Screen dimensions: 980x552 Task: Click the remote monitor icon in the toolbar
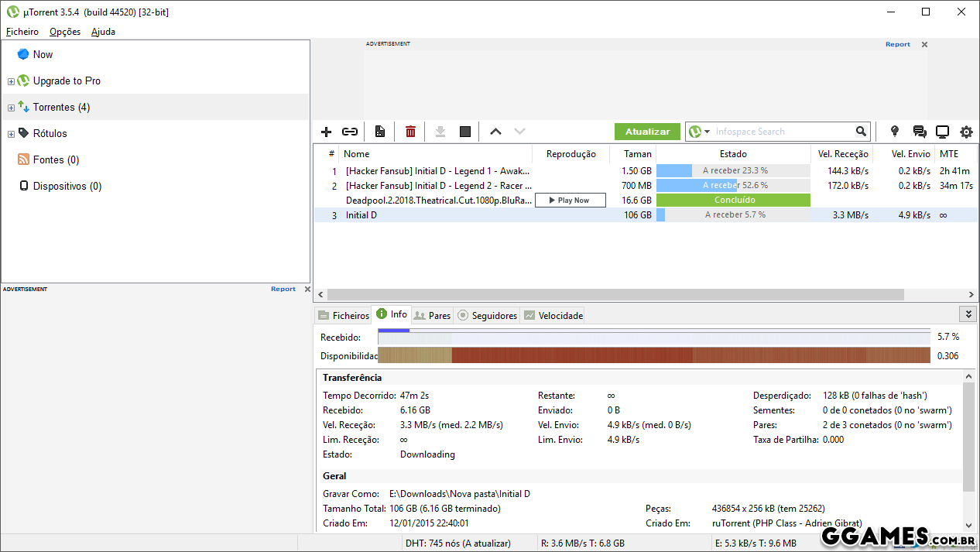point(942,132)
